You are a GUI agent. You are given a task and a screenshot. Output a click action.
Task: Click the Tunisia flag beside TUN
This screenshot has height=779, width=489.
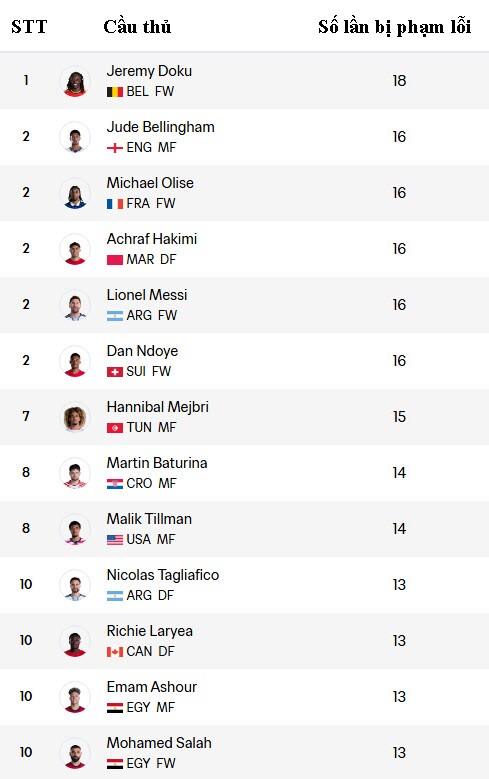tap(115, 428)
